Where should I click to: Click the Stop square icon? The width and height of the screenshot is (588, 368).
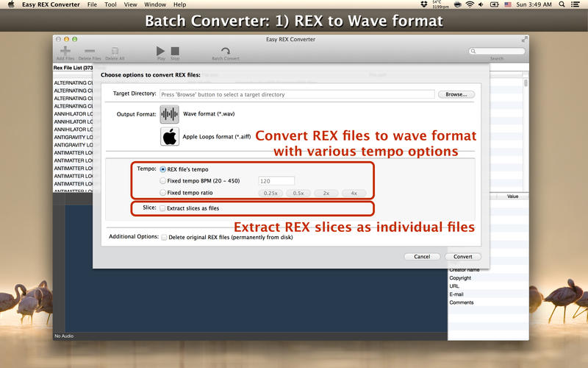click(x=175, y=51)
